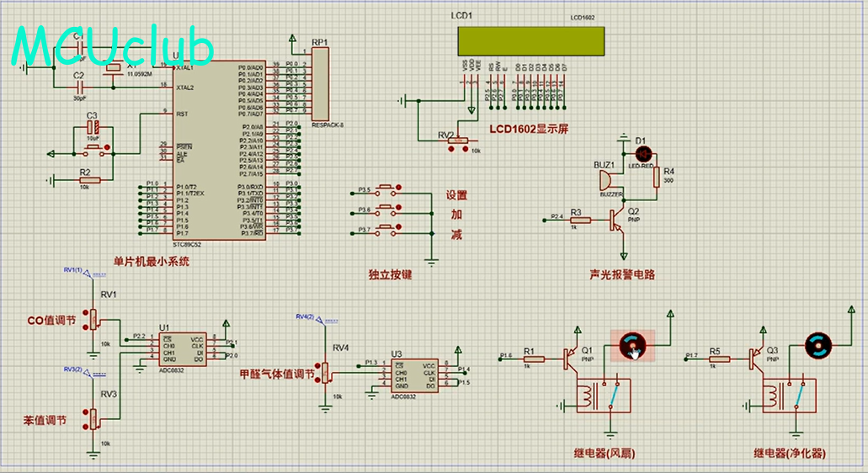Adjust the RV3 benzene value potentiometer
The height and width of the screenshot is (473, 868).
pyautogui.click(x=93, y=417)
